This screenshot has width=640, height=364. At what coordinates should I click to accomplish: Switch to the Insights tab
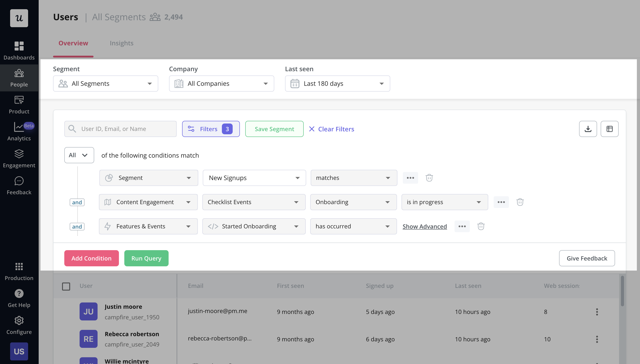(x=122, y=43)
